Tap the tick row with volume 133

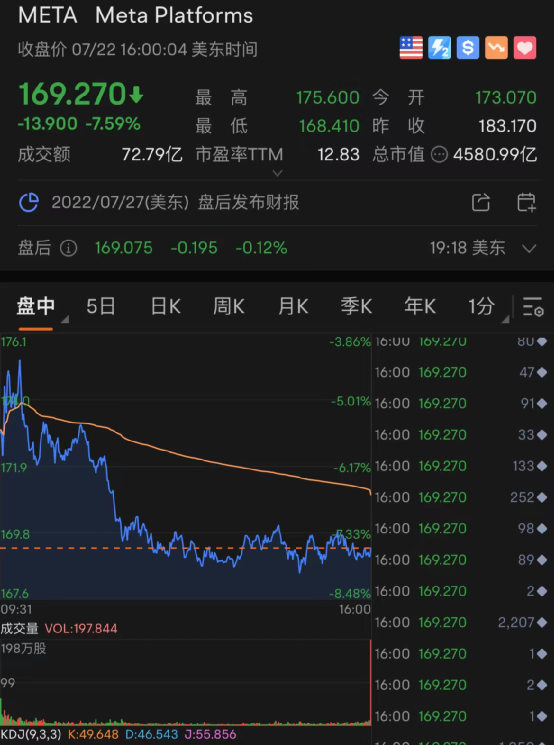pos(461,466)
